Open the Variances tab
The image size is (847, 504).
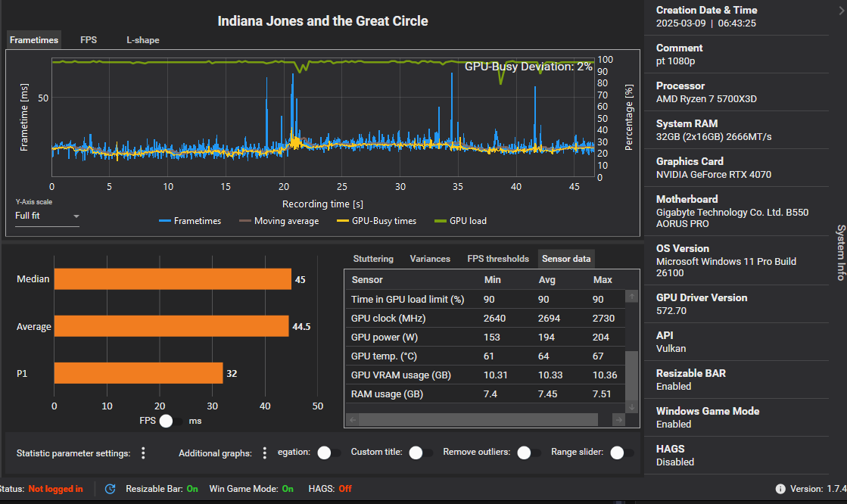click(430, 259)
